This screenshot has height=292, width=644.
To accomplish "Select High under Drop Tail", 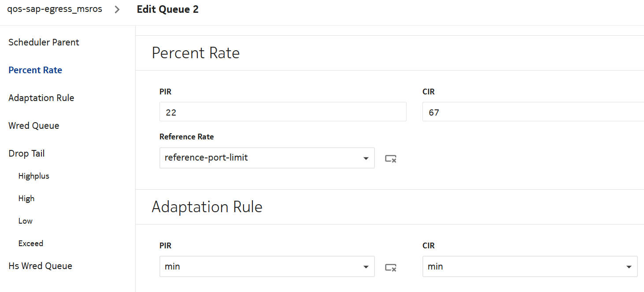I will click(26, 198).
